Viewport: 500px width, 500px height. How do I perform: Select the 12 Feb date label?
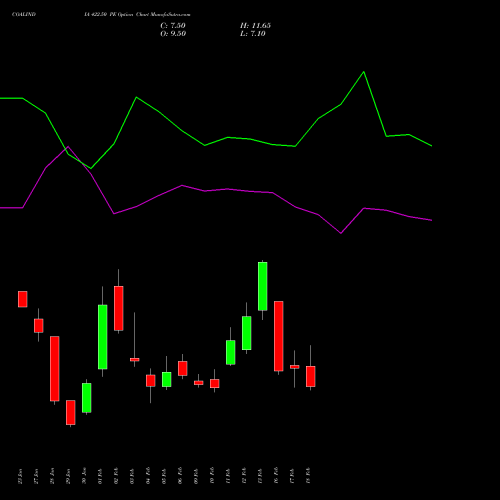pos(244,476)
